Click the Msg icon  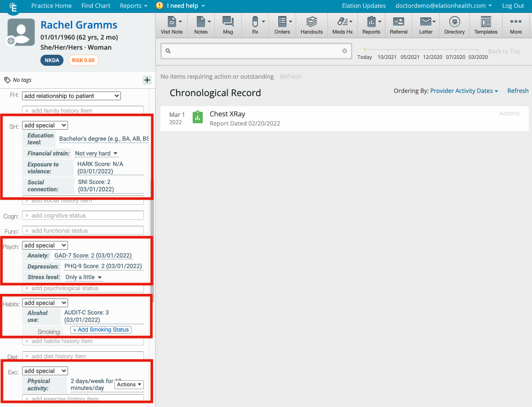point(228,25)
